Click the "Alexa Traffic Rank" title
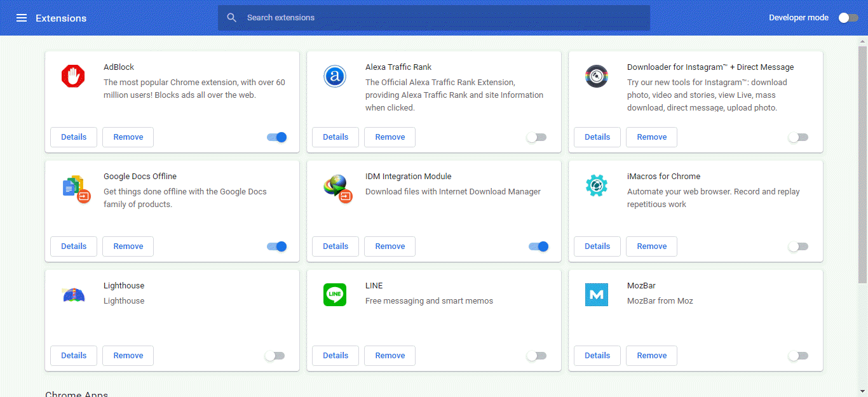 coord(398,67)
